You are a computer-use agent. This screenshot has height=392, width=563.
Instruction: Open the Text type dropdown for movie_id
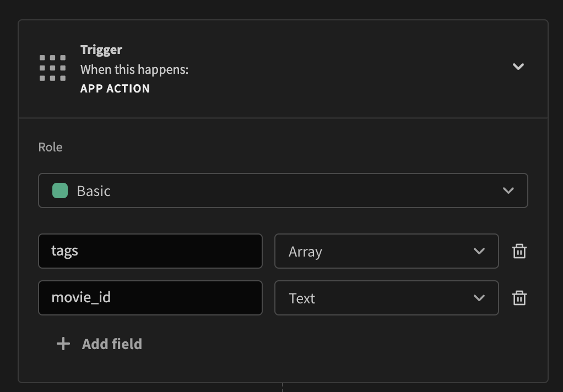pyautogui.click(x=386, y=298)
